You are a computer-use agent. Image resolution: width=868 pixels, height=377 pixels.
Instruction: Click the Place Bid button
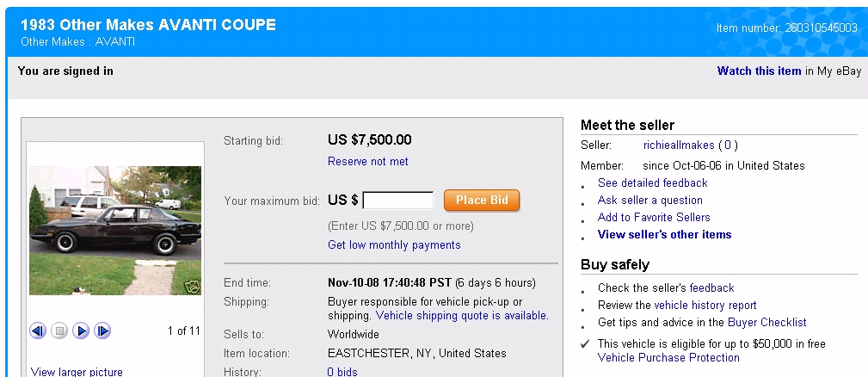click(x=482, y=201)
